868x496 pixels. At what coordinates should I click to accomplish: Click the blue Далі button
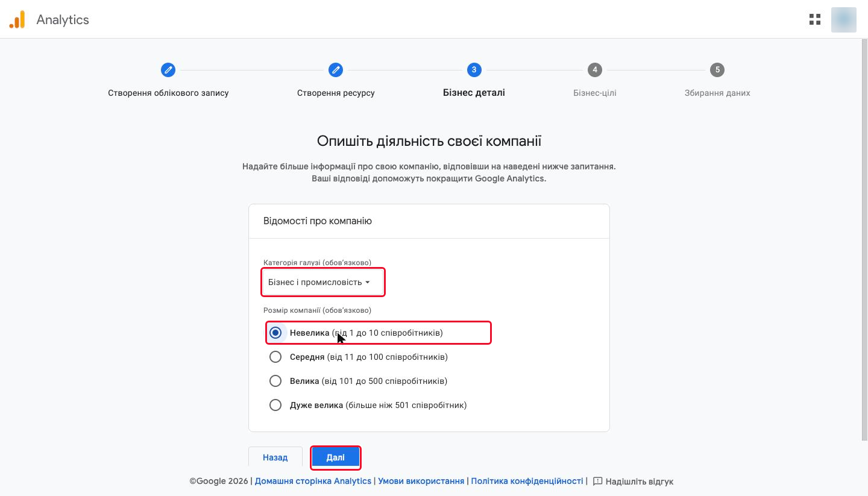(x=336, y=457)
